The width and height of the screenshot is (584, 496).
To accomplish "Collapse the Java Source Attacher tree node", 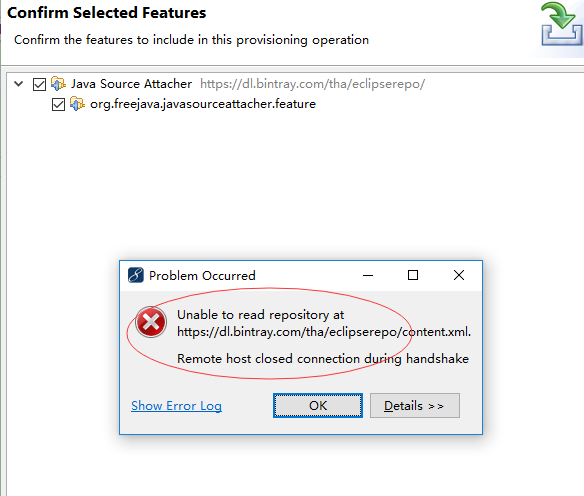I will click(x=19, y=84).
